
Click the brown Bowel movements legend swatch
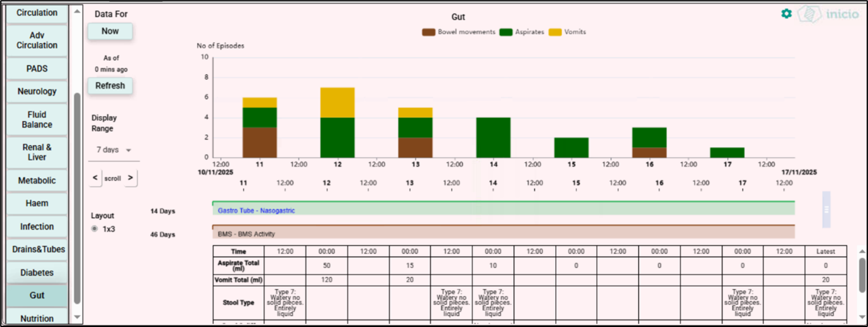pos(428,32)
